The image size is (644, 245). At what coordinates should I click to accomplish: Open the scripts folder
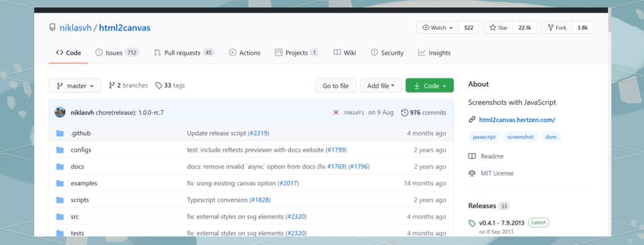[x=80, y=200]
